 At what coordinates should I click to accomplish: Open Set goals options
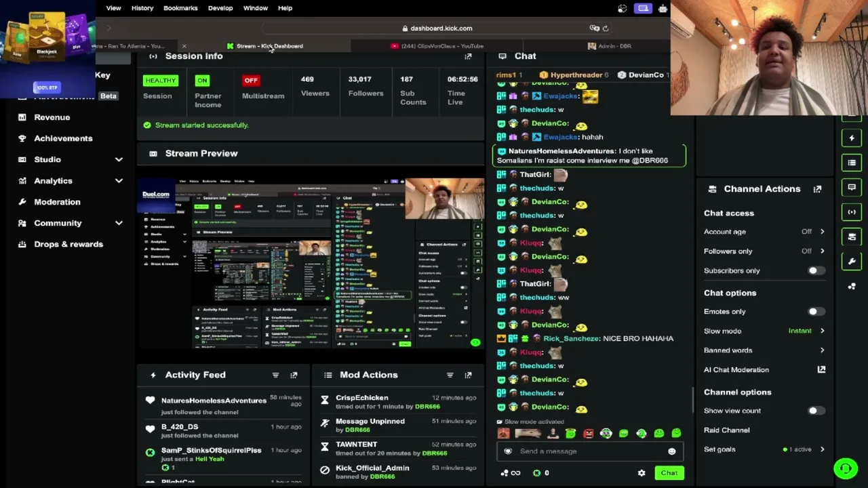pos(822,449)
